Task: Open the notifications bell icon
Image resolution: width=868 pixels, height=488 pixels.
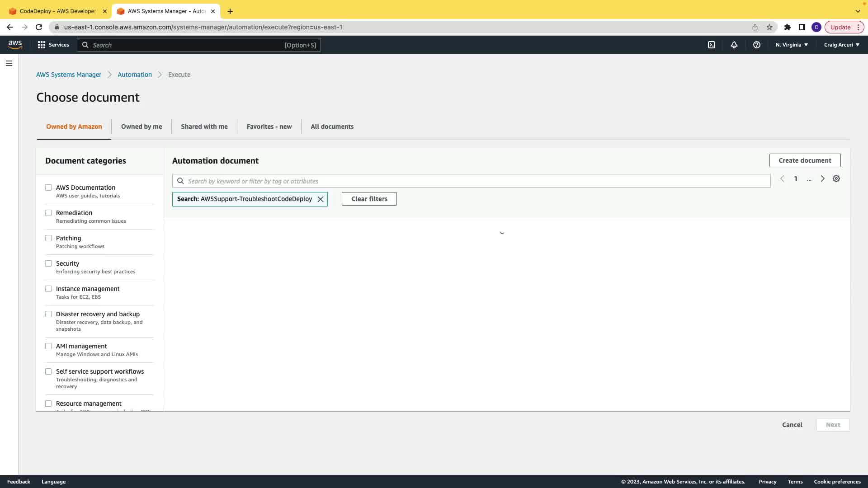Action: click(x=734, y=45)
